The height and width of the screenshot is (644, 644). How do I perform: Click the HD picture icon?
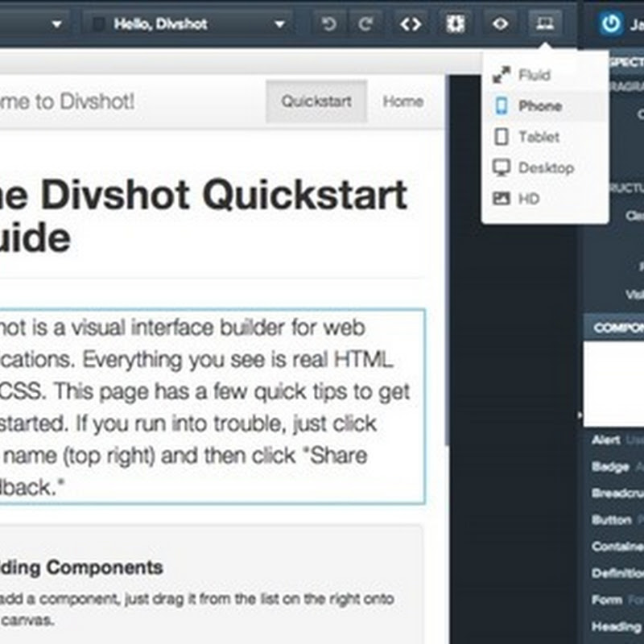click(x=502, y=199)
